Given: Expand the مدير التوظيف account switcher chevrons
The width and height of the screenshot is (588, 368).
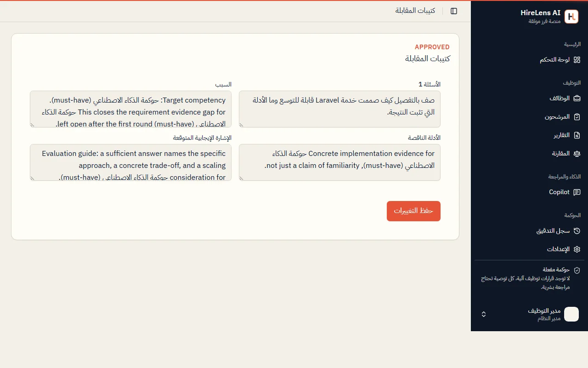Looking at the screenshot, I should 484,314.
